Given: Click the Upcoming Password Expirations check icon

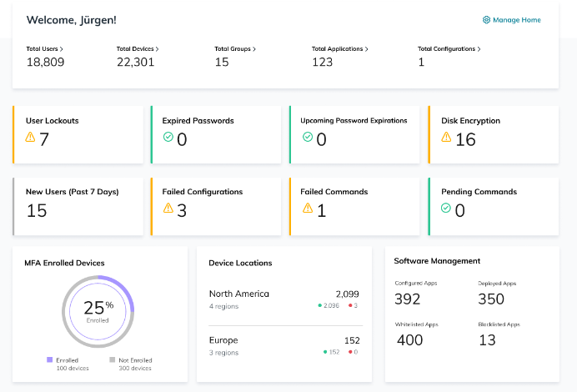Looking at the screenshot, I should coord(307,138).
